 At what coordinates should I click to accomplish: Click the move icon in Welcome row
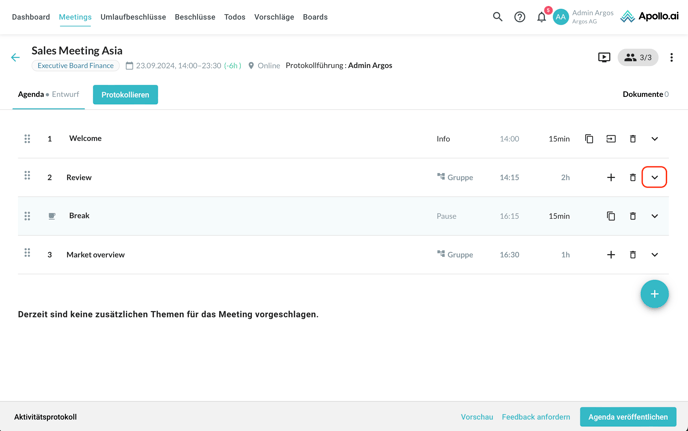coord(611,139)
